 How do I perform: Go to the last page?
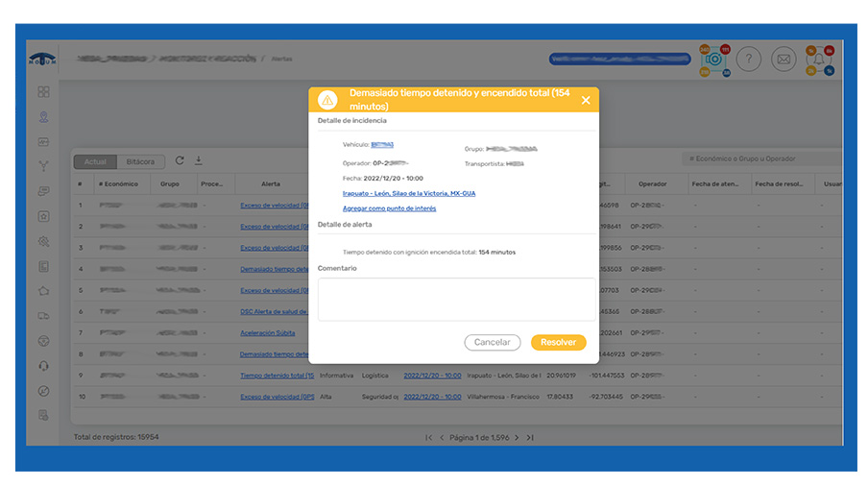530,437
